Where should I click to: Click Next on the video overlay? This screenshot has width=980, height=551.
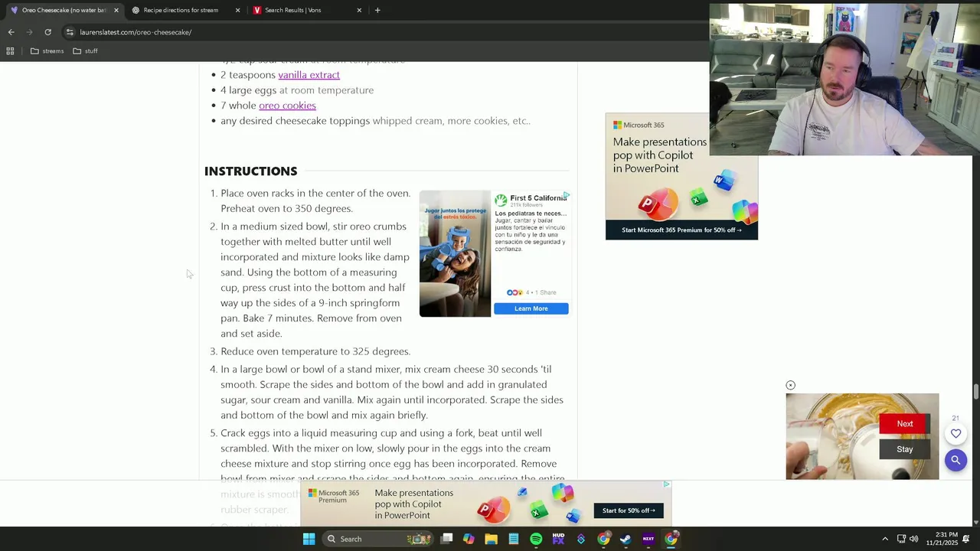[904, 424]
